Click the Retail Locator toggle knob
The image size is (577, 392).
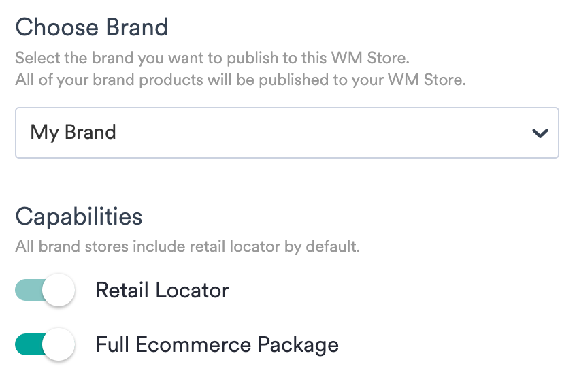coord(59,290)
